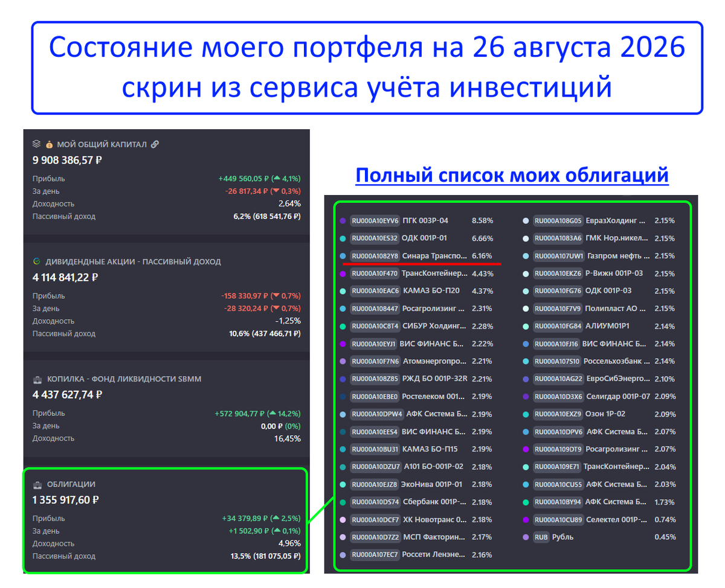Click purple color dot beside ПГК 003Р-04
The width and height of the screenshot is (725, 588).
pos(343,221)
